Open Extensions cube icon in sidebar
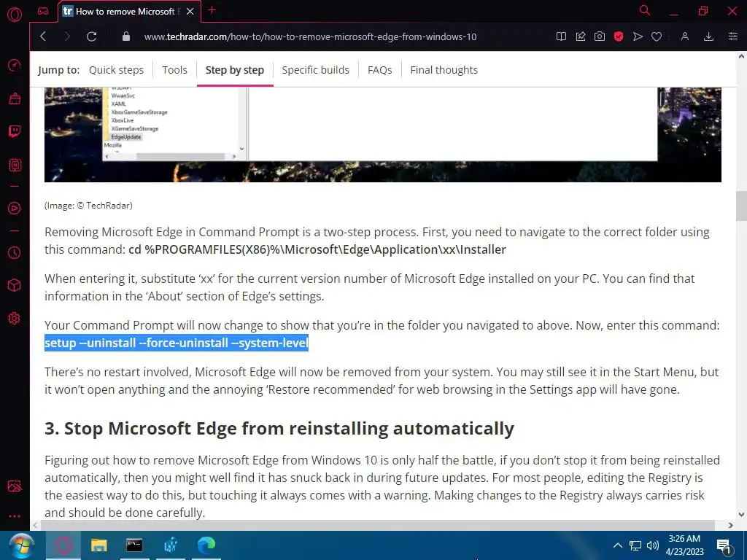The image size is (747, 560). click(x=15, y=285)
